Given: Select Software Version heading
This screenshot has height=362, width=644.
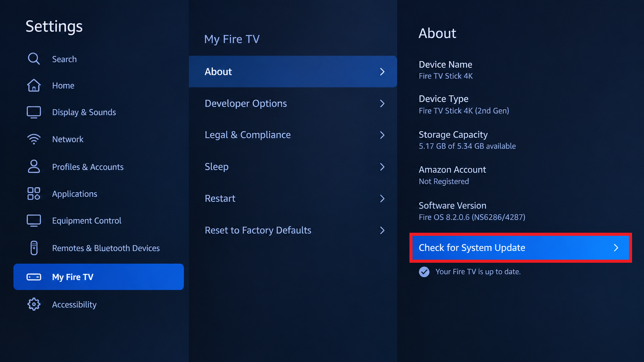Looking at the screenshot, I should [452, 205].
